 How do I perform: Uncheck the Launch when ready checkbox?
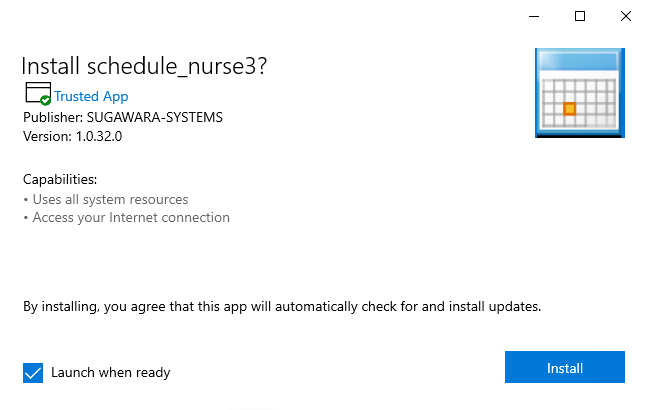[x=33, y=373]
